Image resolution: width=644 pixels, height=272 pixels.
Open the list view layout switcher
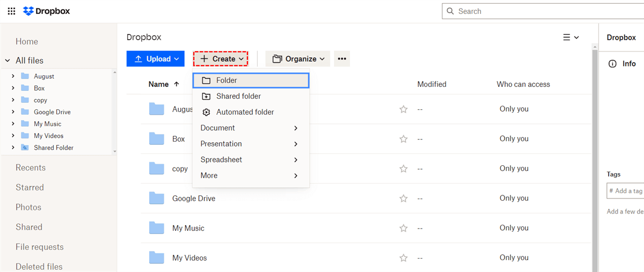(x=570, y=38)
